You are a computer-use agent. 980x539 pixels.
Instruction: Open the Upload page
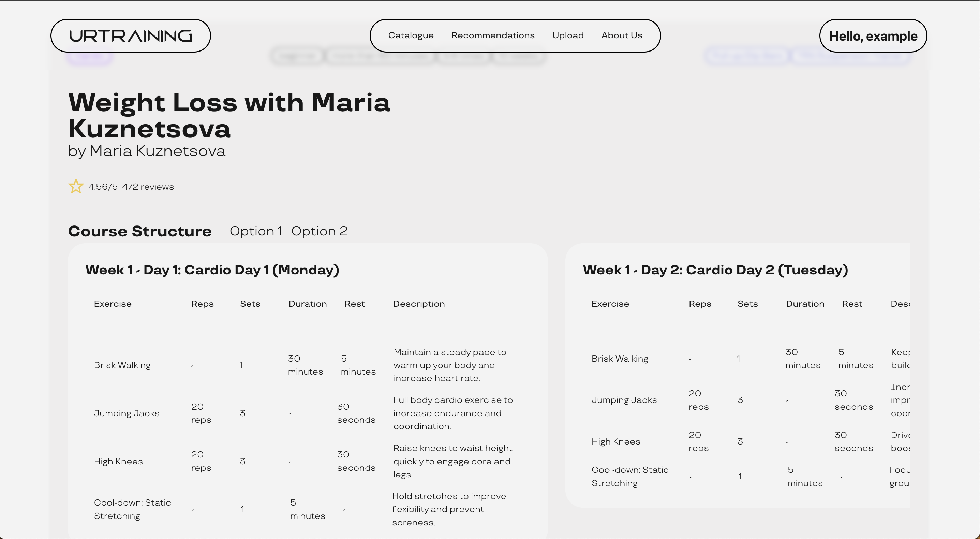[568, 35]
